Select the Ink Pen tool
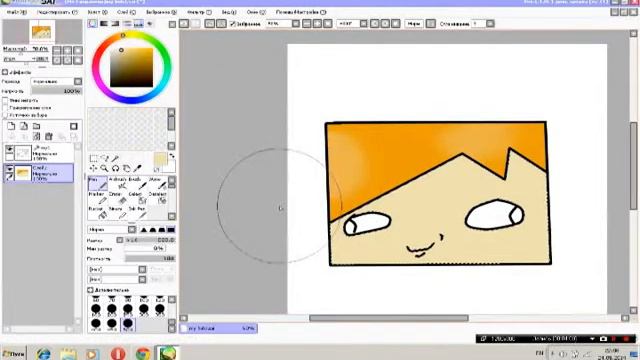 coord(137,213)
